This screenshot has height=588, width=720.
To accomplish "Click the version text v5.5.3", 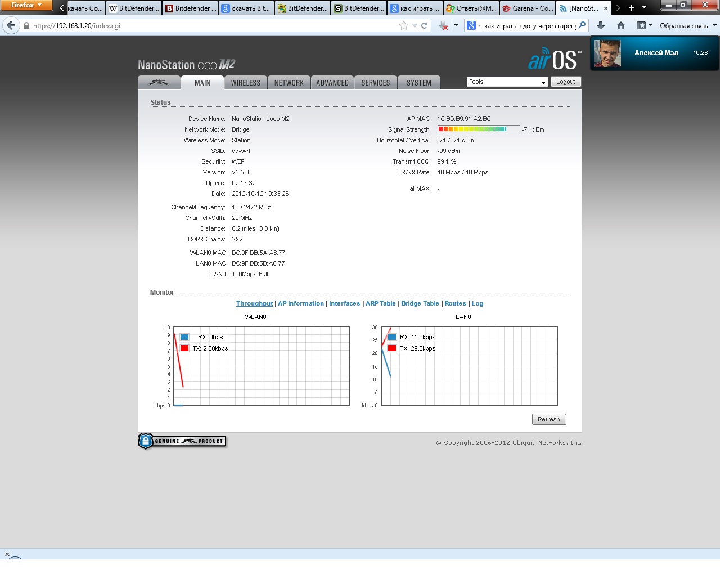I will 240,172.
